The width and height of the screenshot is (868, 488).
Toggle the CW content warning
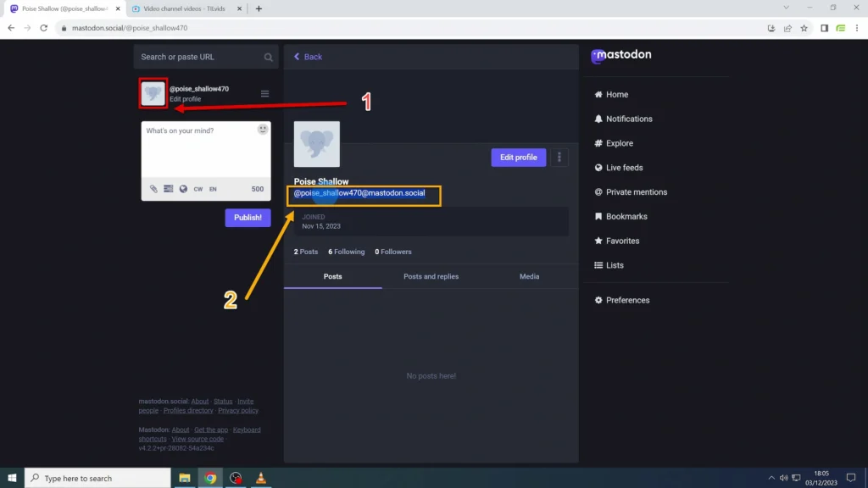[198, 189]
